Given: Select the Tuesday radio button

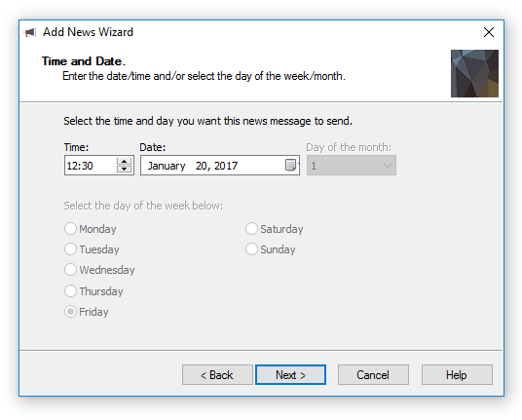Looking at the screenshot, I should pos(70,249).
